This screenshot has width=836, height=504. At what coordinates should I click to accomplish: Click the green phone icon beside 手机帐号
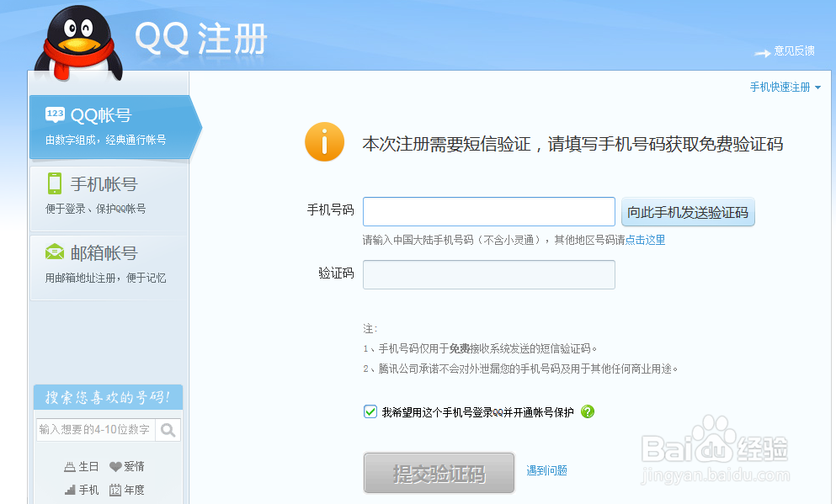[55, 183]
